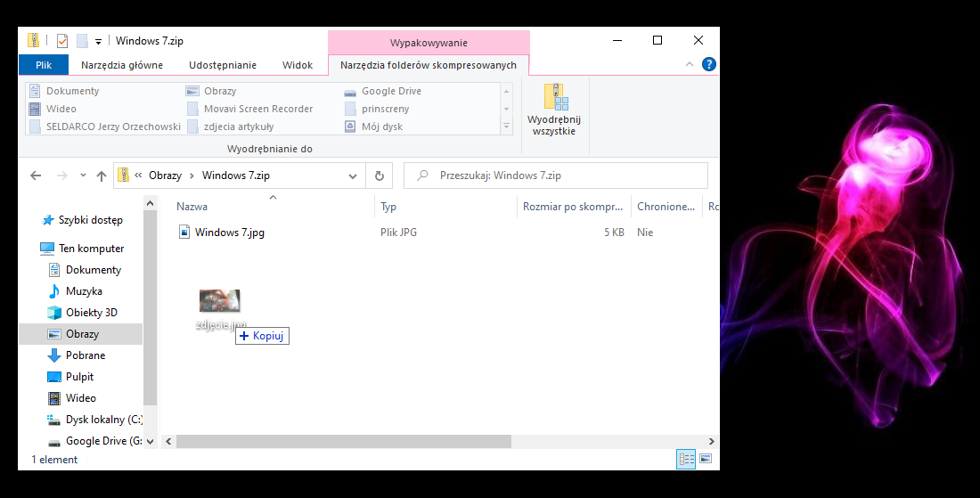This screenshot has width=980, height=498.
Task: Click zip icon in address bar
Action: point(124,176)
